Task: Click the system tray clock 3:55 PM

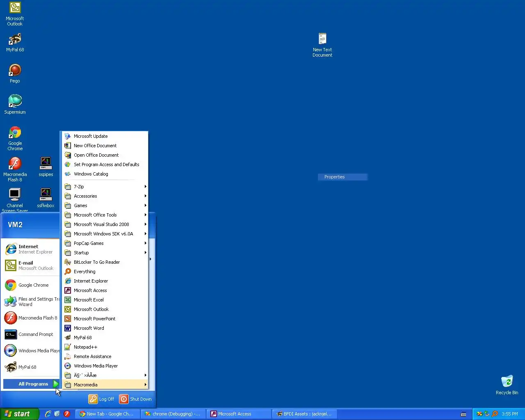Action: point(510,414)
